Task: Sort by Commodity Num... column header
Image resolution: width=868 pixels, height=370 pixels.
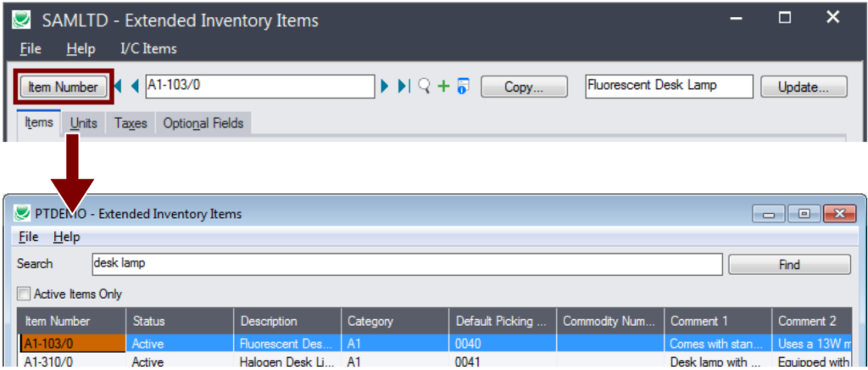Action: tap(609, 322)
